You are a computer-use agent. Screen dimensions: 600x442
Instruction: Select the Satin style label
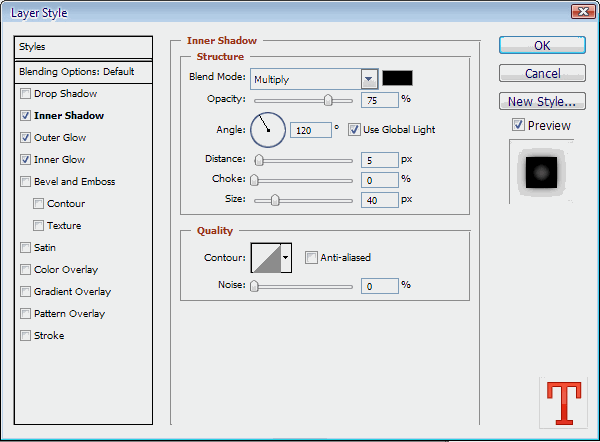(x=45, y=248)
